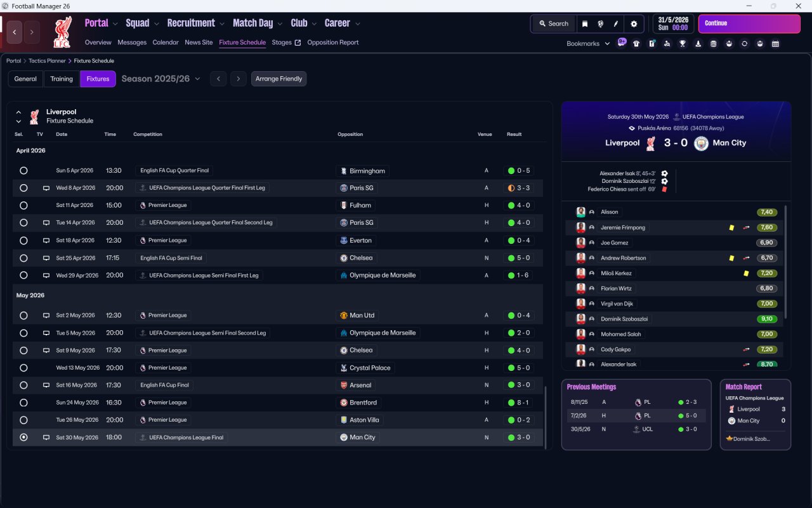Open the settings gear icon
Viewport: 812px width, 508px height.
633,23
